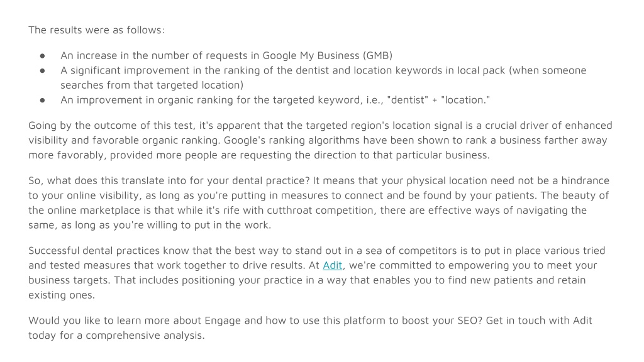Click the paragraph starting 'Going by the outcome'
Viewport: 644px width, 362px height.
tap(320, 140)
